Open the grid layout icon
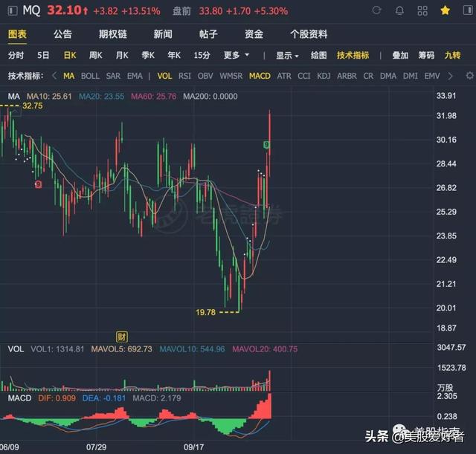 [422, 11]
